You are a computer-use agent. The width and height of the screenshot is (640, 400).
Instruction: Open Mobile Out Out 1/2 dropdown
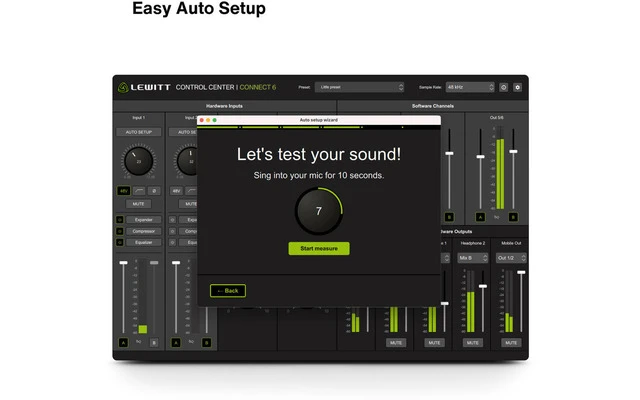[x=511, y=258]
